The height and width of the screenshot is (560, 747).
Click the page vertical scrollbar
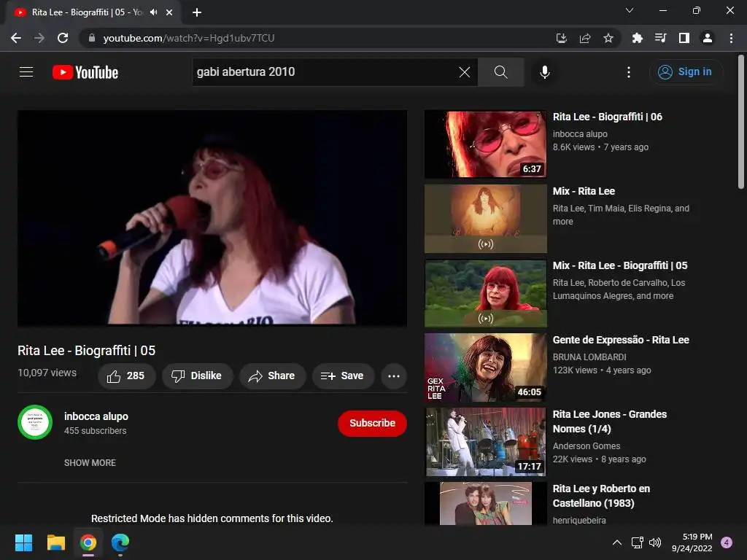(x=741, y=122)
